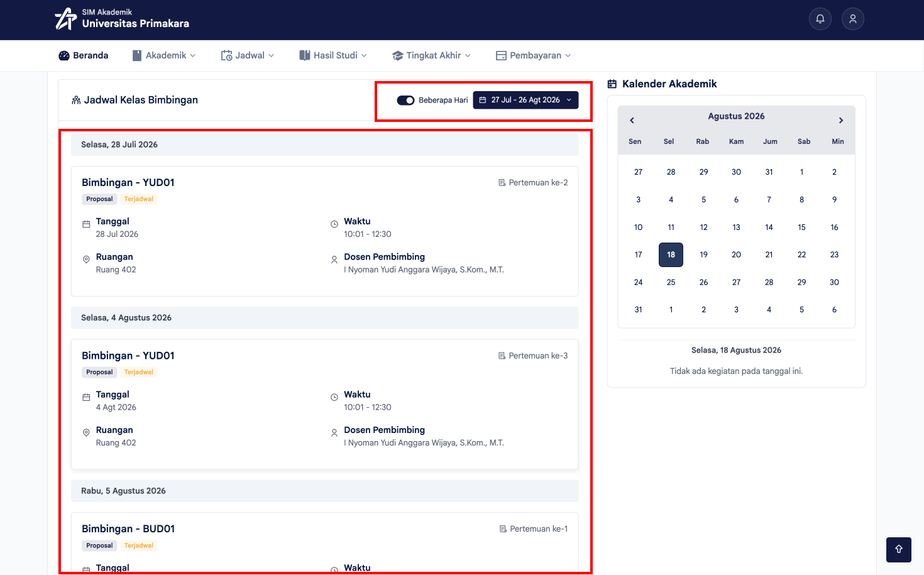This screenshot has width=924, height=575.
Task: Toggle the Beberapa Hari switch
Action: tap(405, 101)
